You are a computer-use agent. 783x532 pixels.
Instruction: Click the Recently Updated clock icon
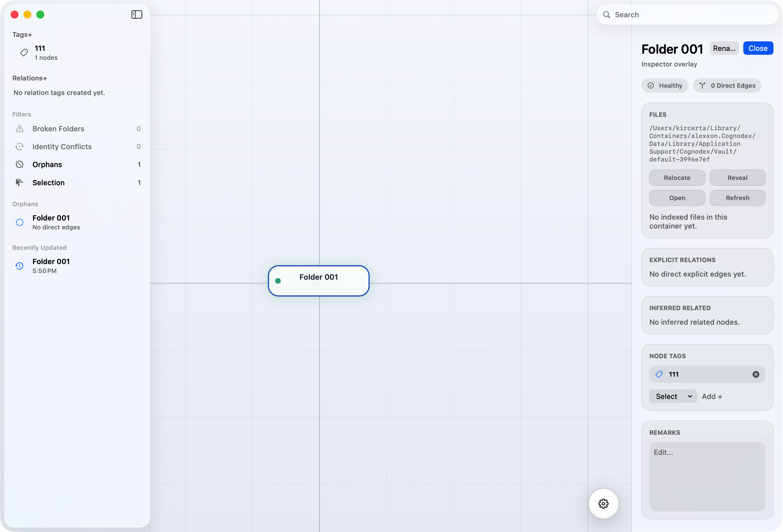click(x=20, y=266)
